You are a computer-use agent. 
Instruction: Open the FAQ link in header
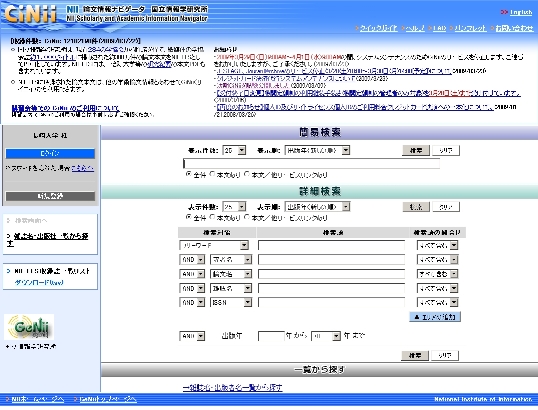click(x=440, y=28)
